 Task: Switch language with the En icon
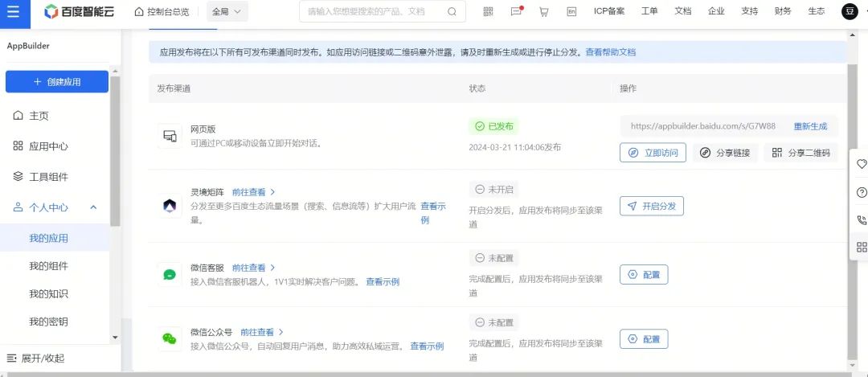[x=572, y=11]
